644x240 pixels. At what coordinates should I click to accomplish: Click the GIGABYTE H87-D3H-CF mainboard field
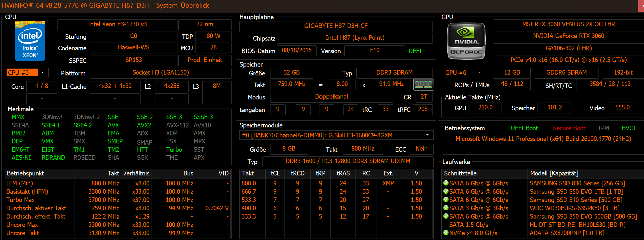pos(336,26)
